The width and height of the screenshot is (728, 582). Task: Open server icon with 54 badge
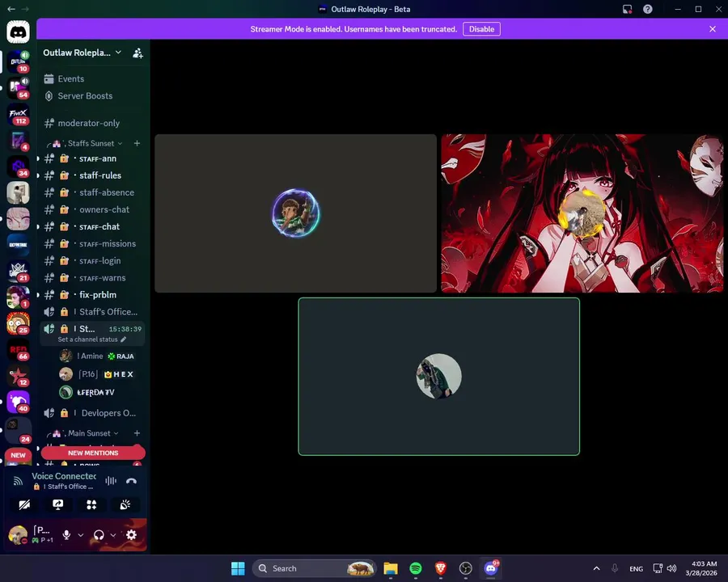click(18, 88)
